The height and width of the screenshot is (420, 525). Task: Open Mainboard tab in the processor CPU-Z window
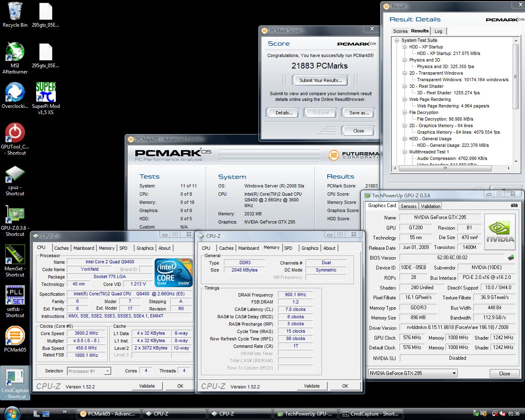coord(84,248)
